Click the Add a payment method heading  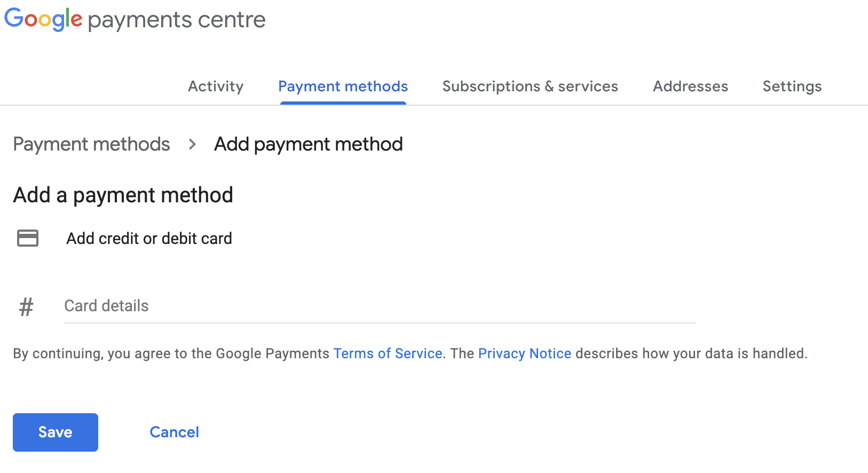[x=123, y=195]
